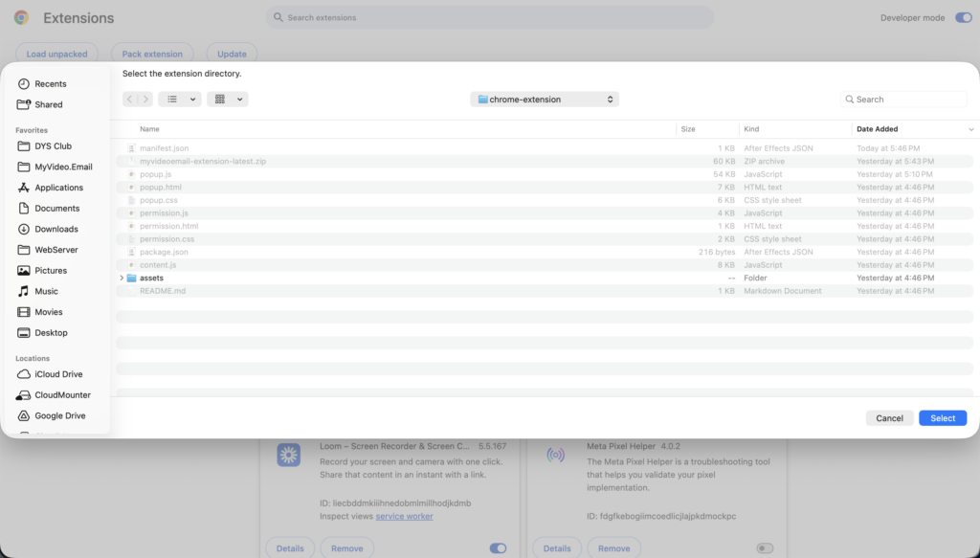Open the list view options dropdown

pos(179,100)
